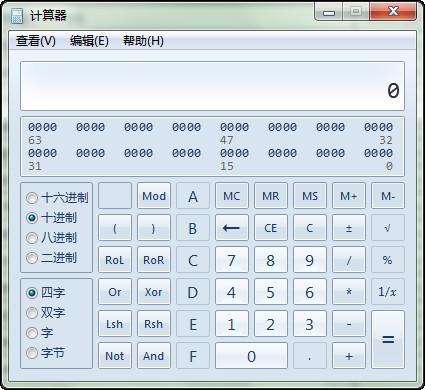This screenshot has height=390, width=425.
Task: Click the division slash button
Action: [349, 260]
